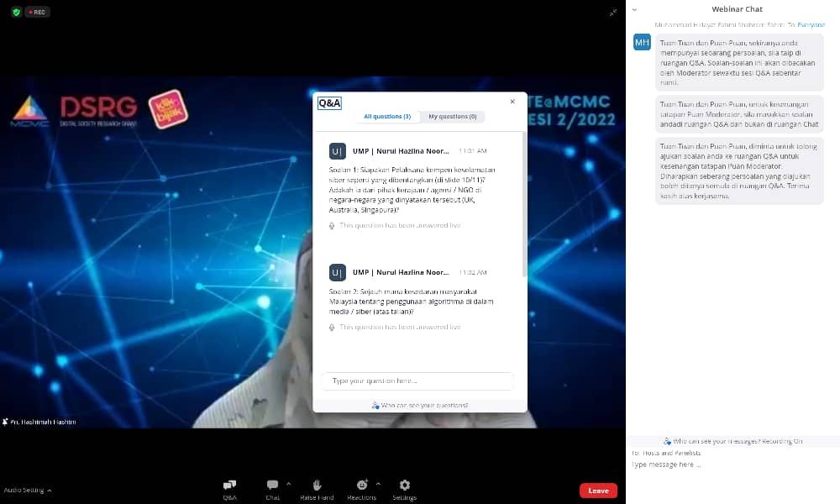Open the Settings gear icon

(405, 485)
